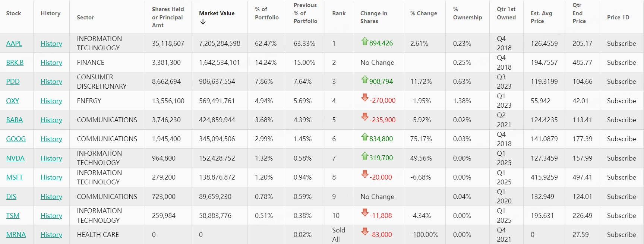Viewport: 644px width, 244px height.
Task: Click Subscribe in the AAPL row
Action: click(x=621, y=44)
